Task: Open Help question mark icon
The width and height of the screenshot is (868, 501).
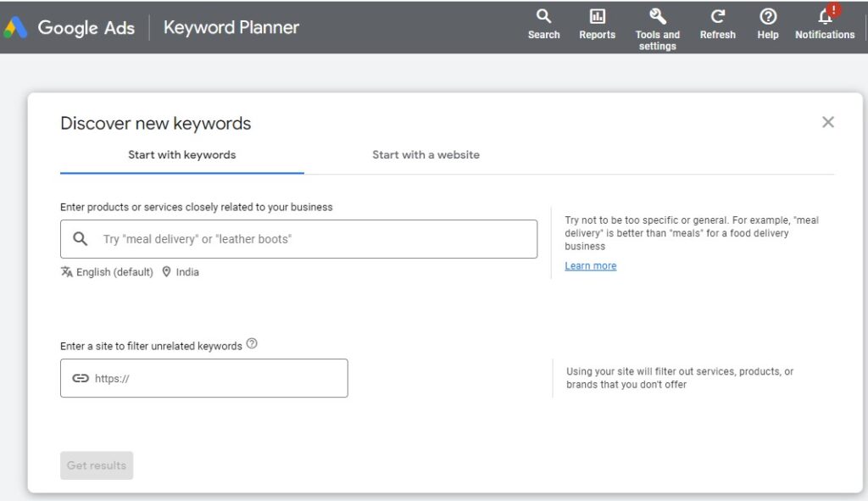Action: [768, 16]
